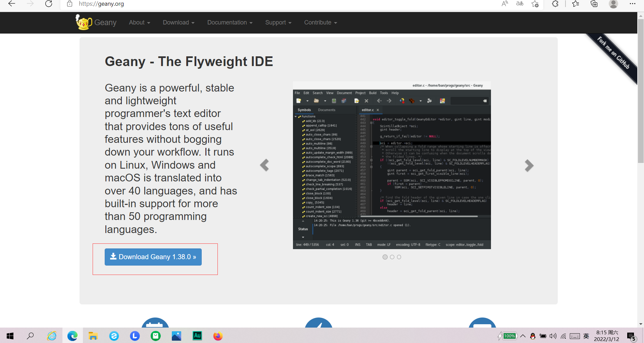View site info via the lock icon
Screen dimensions: 644x343
(69, 4)
